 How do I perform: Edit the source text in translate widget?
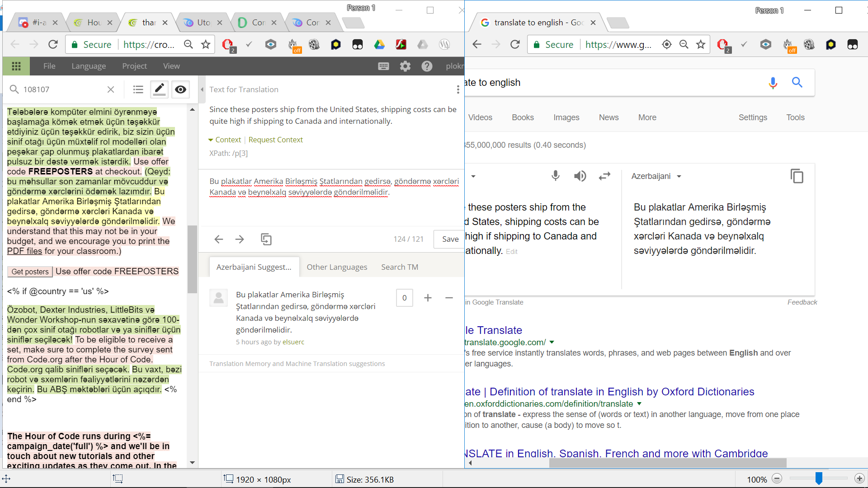[512, 252]
